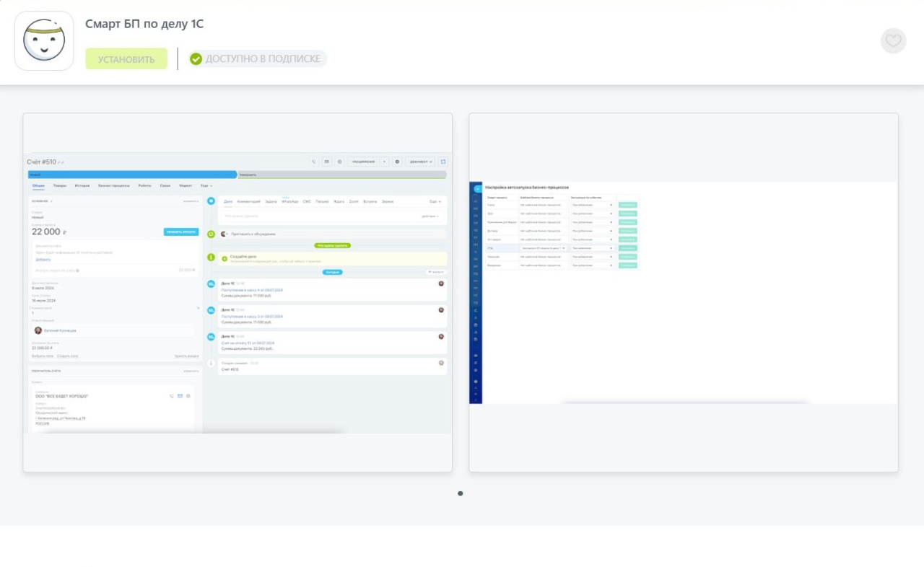Click phone icon in invoice #510 header
This screenshot has width=924, height=567.
pos(314,162)
